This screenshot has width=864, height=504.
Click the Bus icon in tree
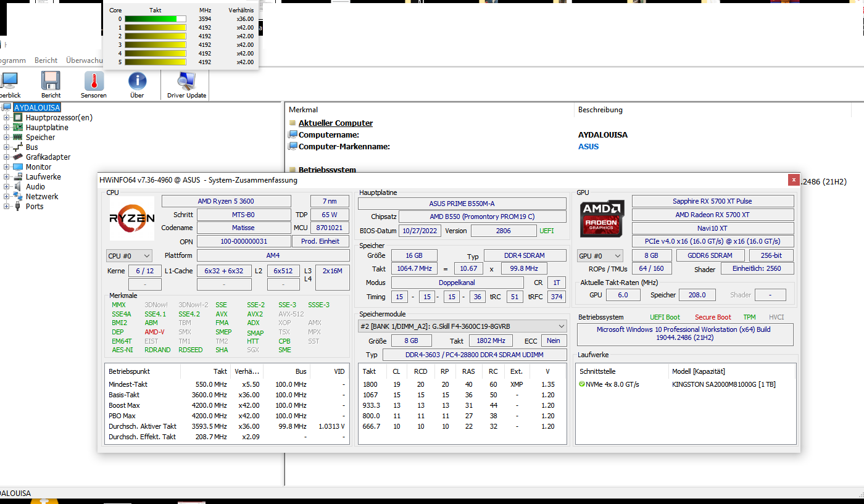pyautogui.click(x=19, y=147)
